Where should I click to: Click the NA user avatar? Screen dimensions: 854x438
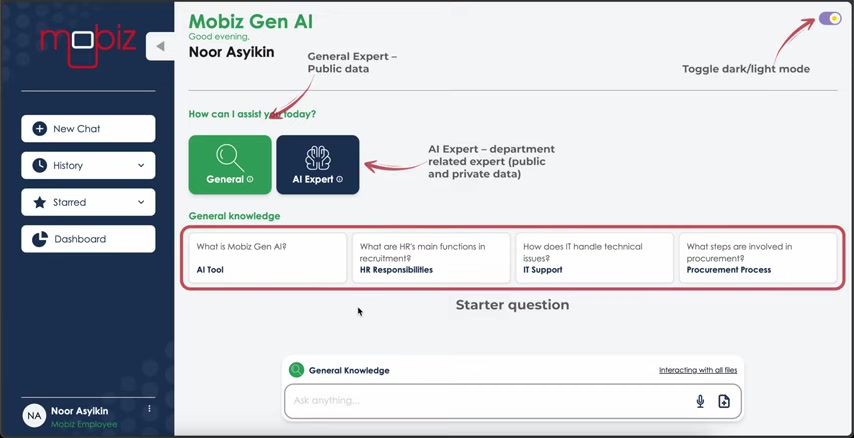point(34,416)
